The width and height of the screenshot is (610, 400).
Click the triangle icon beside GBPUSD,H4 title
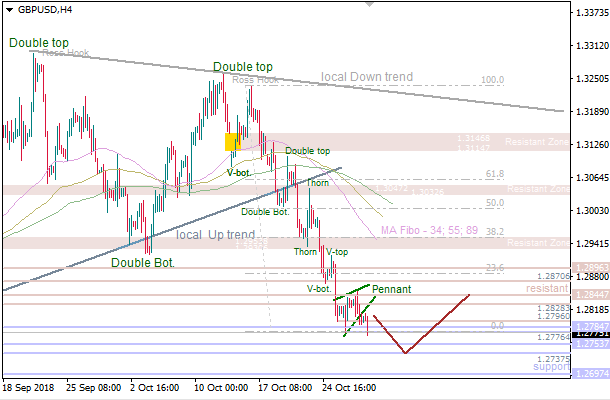point(9,10)
